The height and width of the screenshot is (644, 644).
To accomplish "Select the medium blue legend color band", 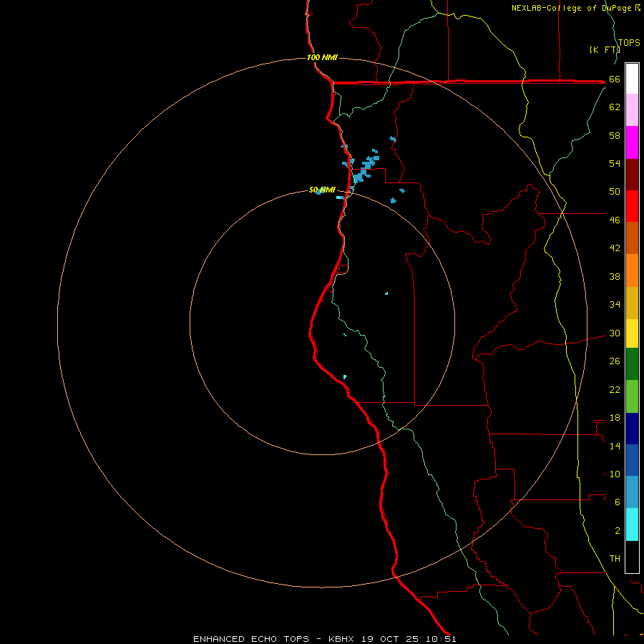I will coord(632,460).
